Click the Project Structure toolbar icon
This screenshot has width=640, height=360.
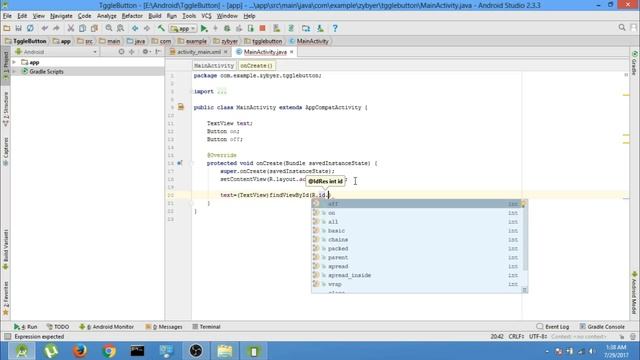pyautogui.click(x=306, y=28)
